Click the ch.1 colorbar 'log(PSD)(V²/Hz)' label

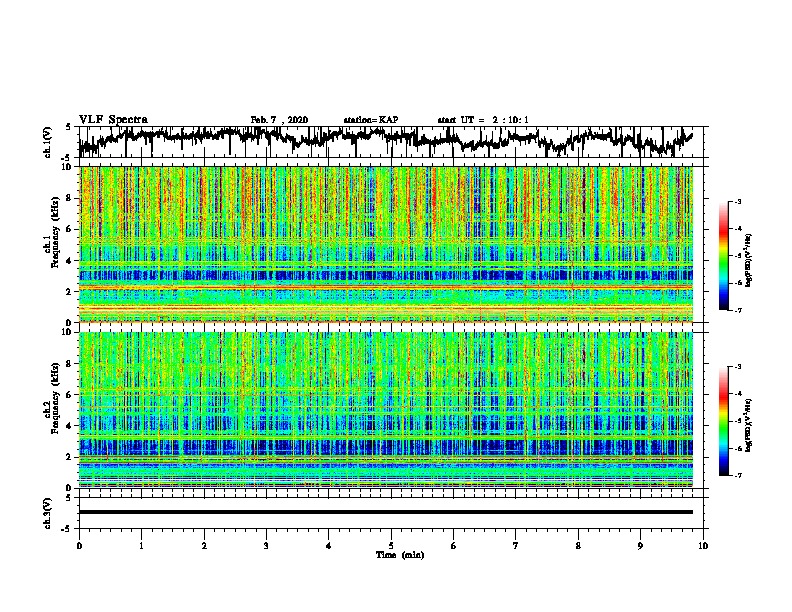749,260
